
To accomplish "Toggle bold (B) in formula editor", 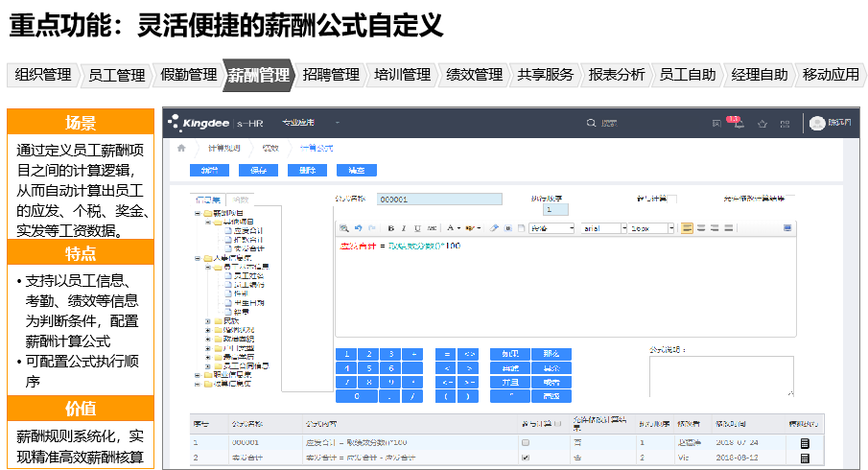I will 390,228.
